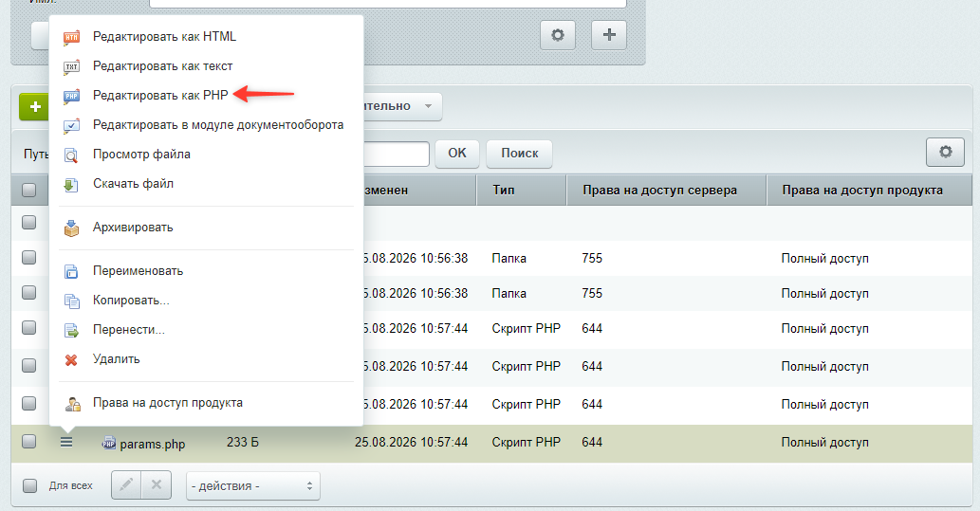Click the first 755 permission value
Image resolution: width=980 pixels, height=511 pixels.
[592, 258]
